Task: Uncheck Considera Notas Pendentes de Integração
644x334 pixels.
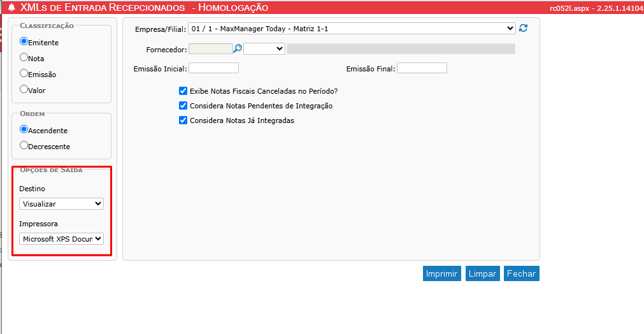Action: pos(183,106)
